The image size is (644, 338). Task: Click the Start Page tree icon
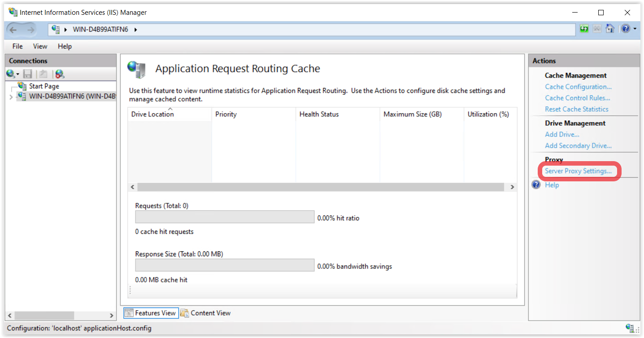[22, 86]
